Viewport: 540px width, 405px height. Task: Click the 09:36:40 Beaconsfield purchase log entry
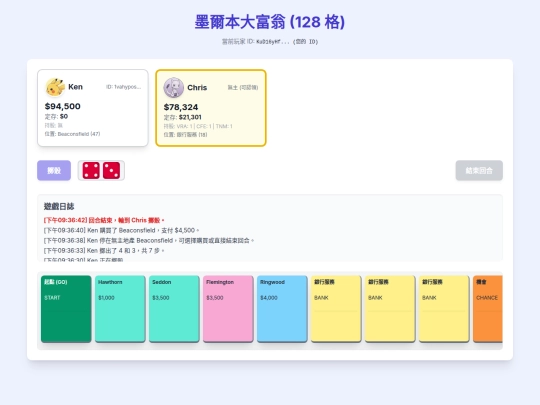121,230
